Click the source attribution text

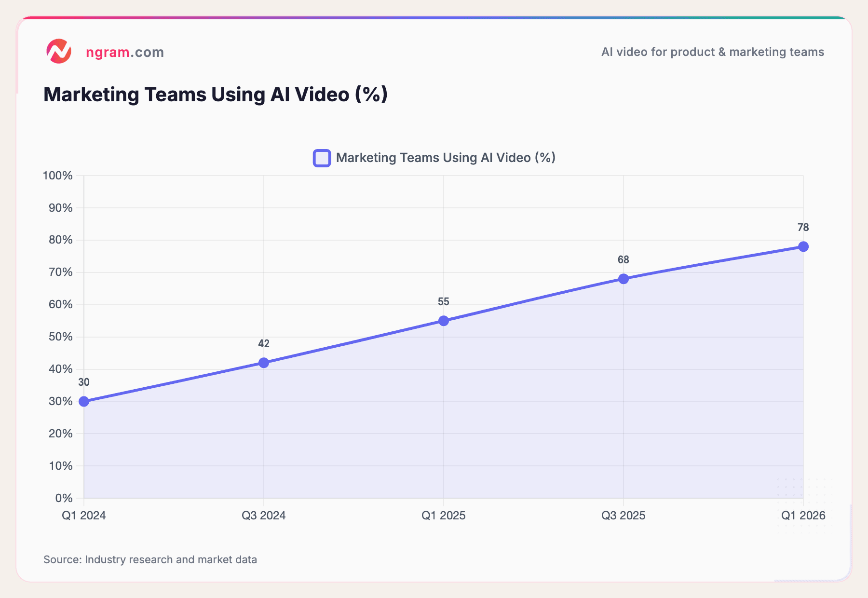(150, 559)
